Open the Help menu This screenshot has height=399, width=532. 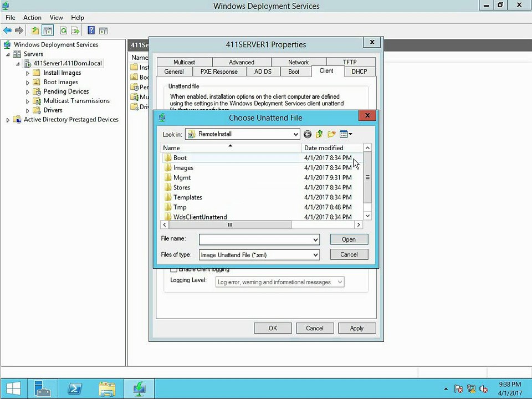tap(78, 18)
